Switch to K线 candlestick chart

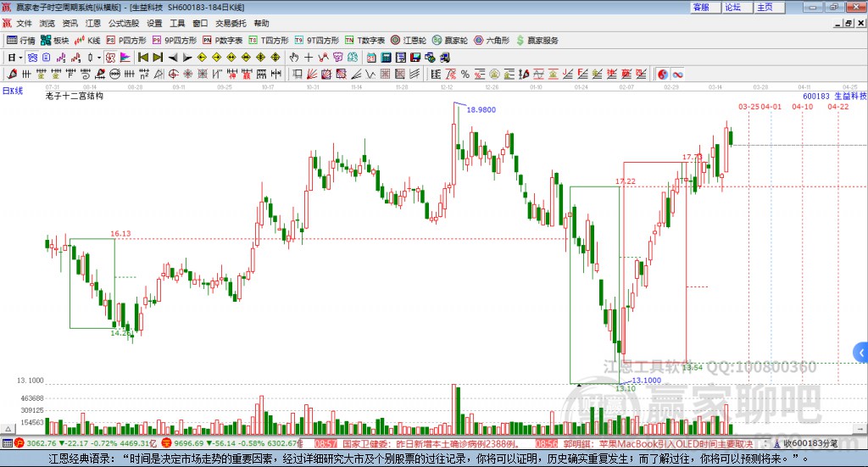coord(87,40)
